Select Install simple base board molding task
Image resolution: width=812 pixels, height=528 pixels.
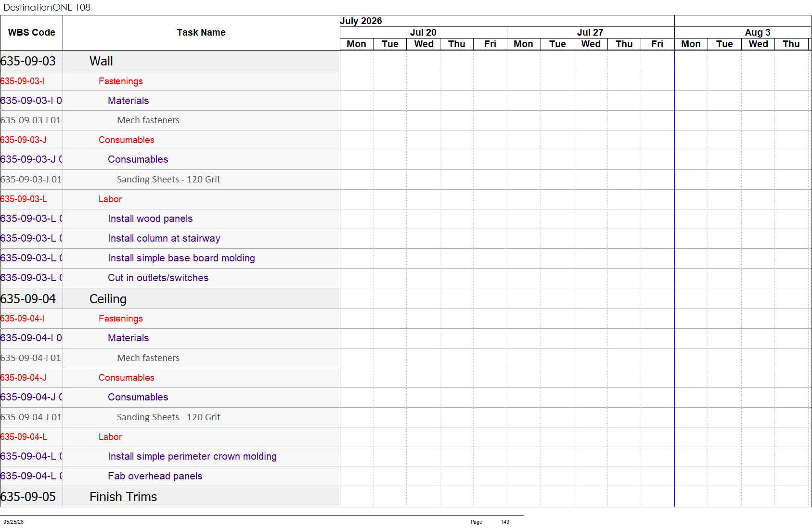pyautogui.click(x=181, y=258)
